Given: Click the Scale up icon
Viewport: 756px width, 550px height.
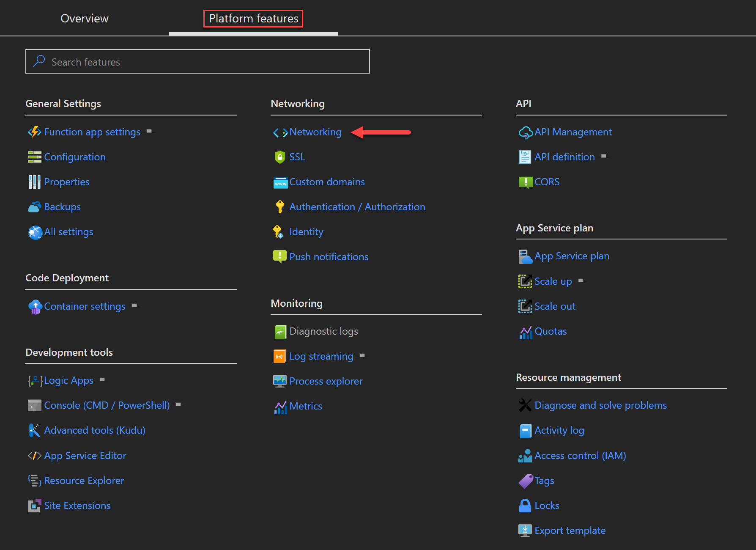Looking at the screenshot, I should click(x=525, y=281).
